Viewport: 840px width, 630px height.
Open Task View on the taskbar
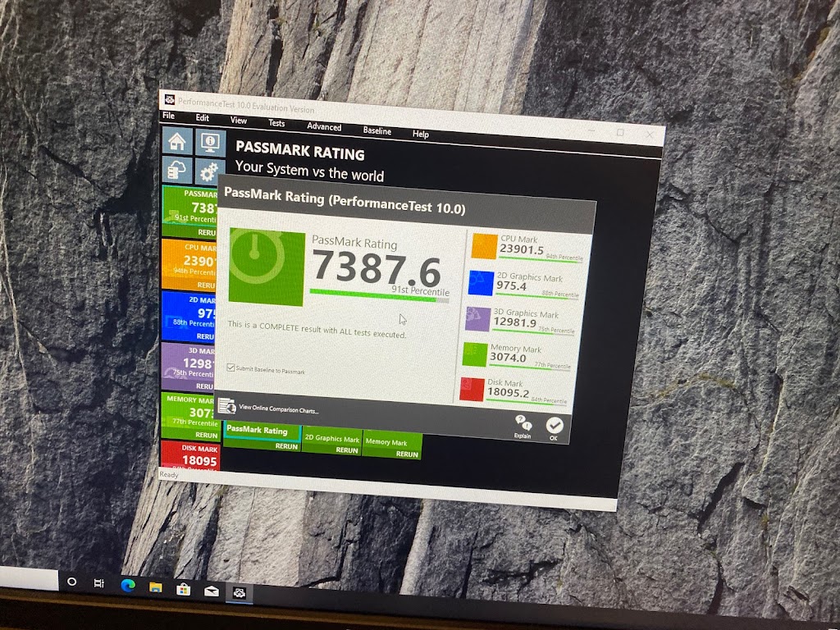(x=99, y=583)
